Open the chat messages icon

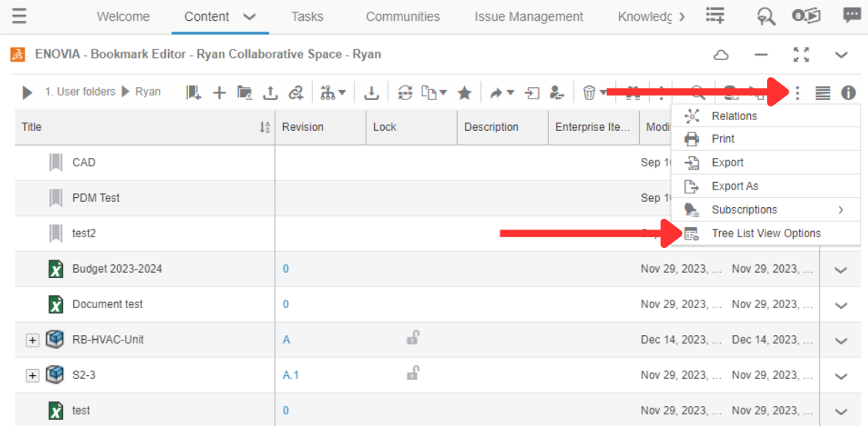[x=851, y=16]
